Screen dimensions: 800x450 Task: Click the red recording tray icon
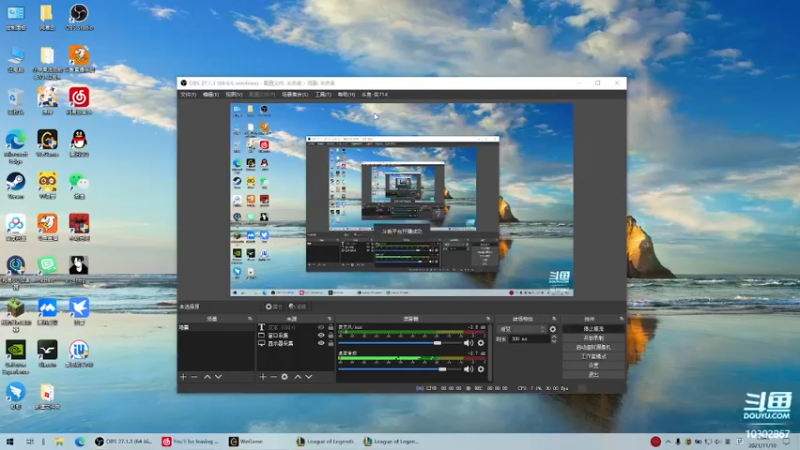(x=656, y=441)
